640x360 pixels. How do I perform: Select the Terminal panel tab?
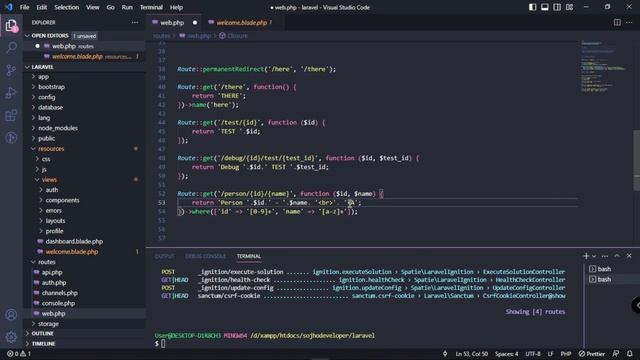[249, 256]
